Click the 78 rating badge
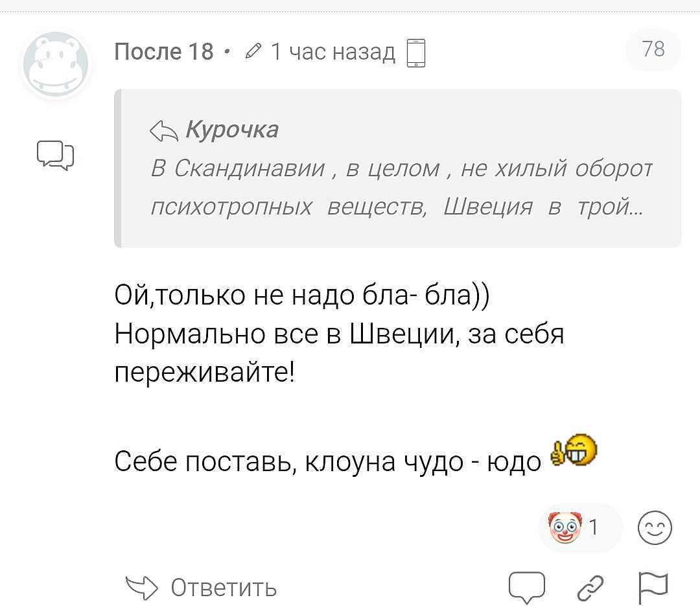The width and height of the screenshot is (700, 613). 653,49
